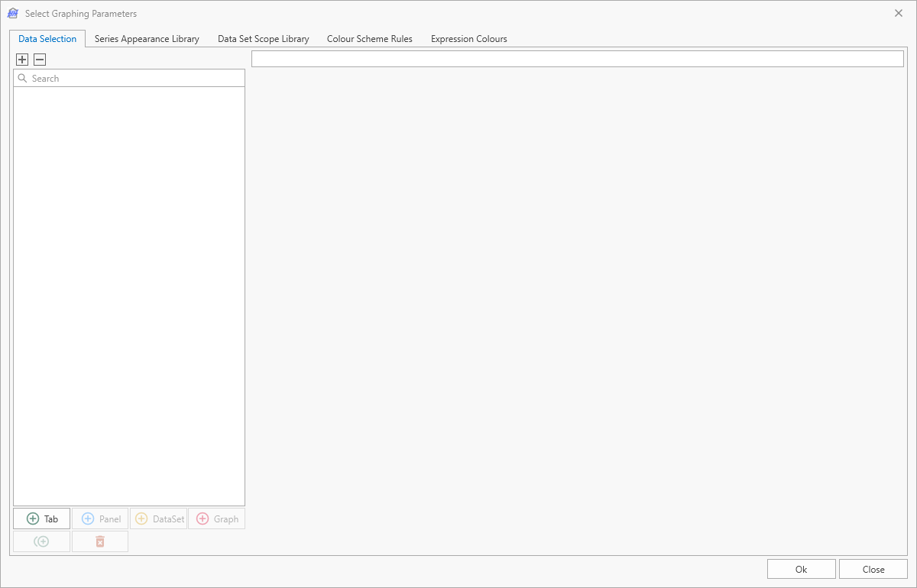Click the Ok button
Screen dimensions: 917x588
[x=801, y=569]
